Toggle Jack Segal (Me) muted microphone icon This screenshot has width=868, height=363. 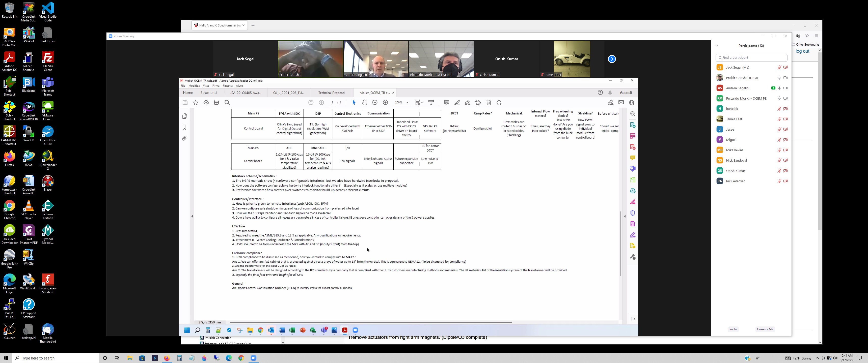tap(779, 67)
